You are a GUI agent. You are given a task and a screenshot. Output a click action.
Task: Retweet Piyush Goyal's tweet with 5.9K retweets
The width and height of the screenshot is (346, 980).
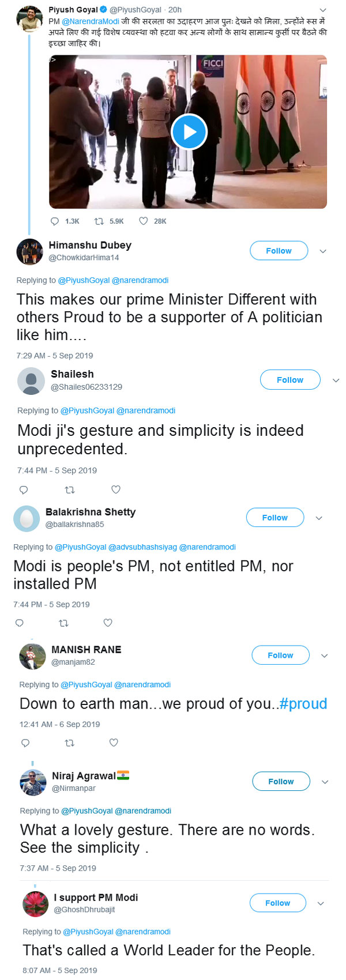tap(99, 221)
